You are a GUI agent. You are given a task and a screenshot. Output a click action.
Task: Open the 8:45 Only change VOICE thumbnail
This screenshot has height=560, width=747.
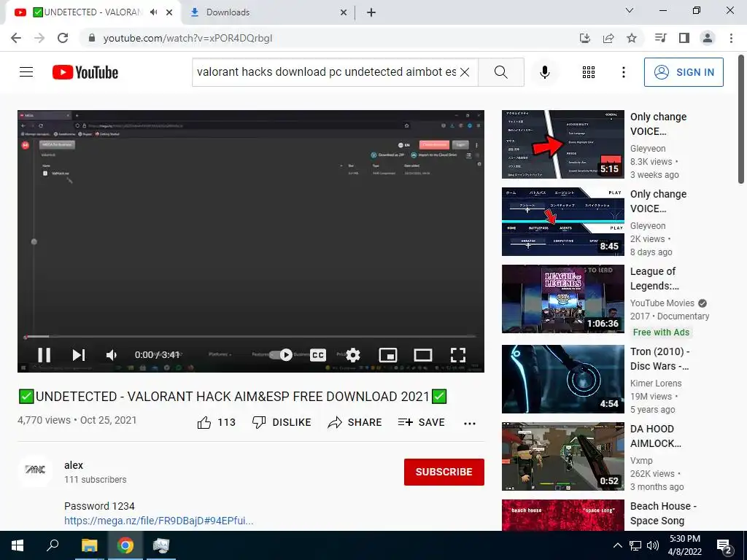(562, 222)
